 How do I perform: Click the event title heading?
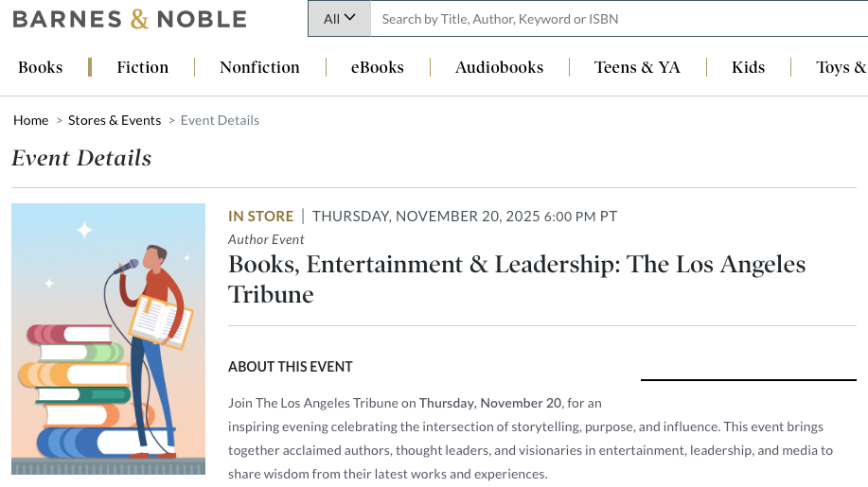click(x=517, y=279)
